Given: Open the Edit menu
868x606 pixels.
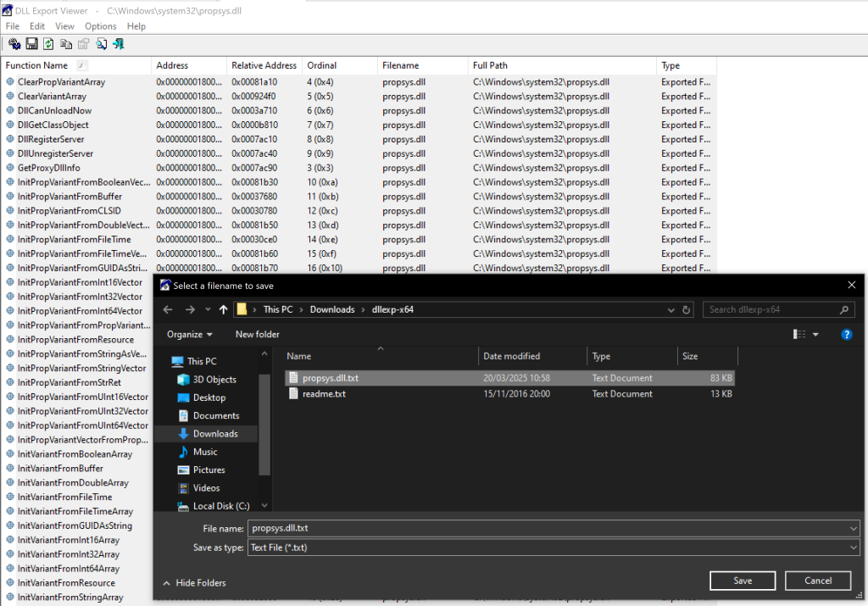Looking at the screenshot, I should (x=37, y=26).
